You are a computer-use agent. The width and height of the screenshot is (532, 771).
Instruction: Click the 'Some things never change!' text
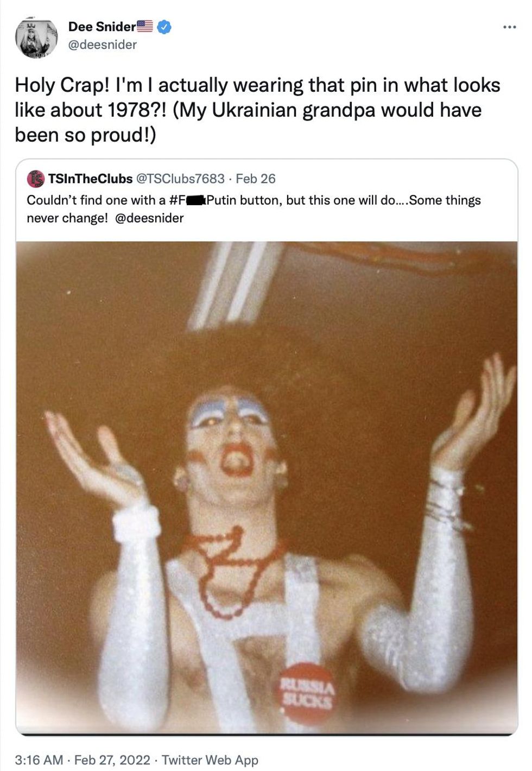(254, 209)
